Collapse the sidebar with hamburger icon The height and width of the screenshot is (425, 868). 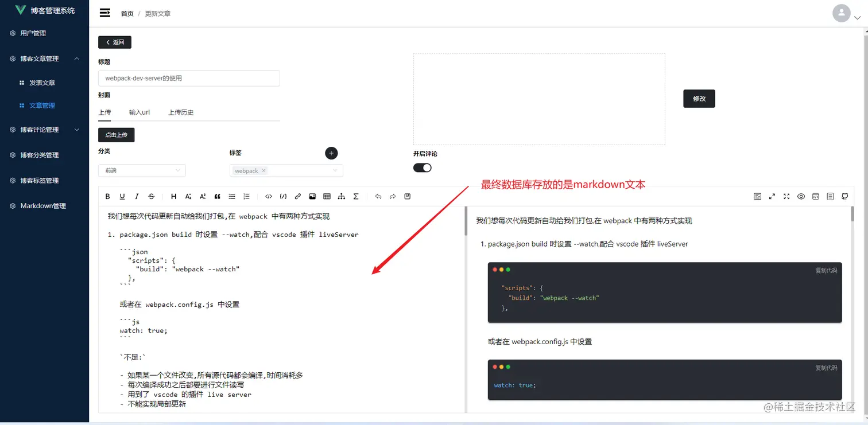(x=105, y=13)
